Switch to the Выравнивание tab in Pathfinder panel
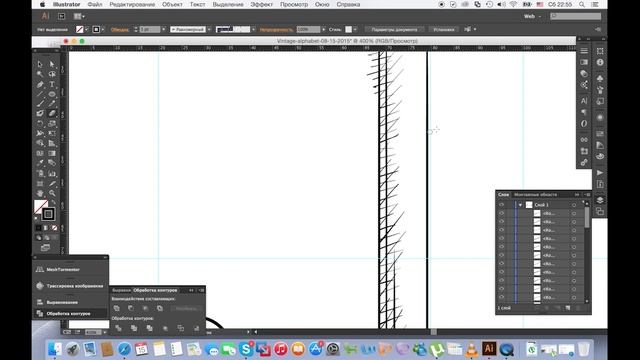The width and height of the screenshot is (640, 360). [121, 290]
